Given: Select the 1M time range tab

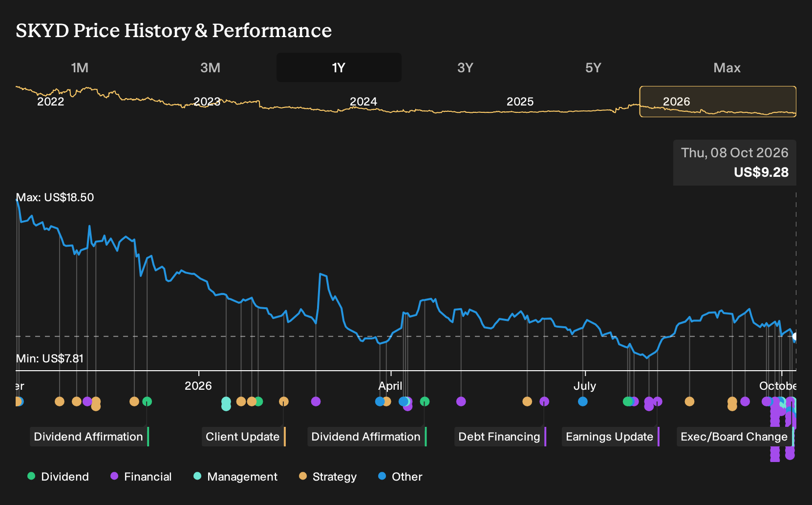Looking at the screenshot, I should (x=80, y=67).
